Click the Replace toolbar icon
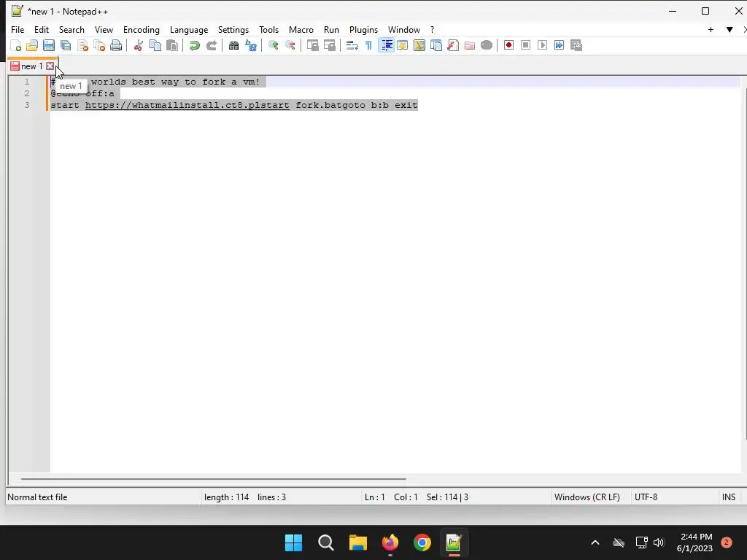747x560 pixels. point(251,45)
